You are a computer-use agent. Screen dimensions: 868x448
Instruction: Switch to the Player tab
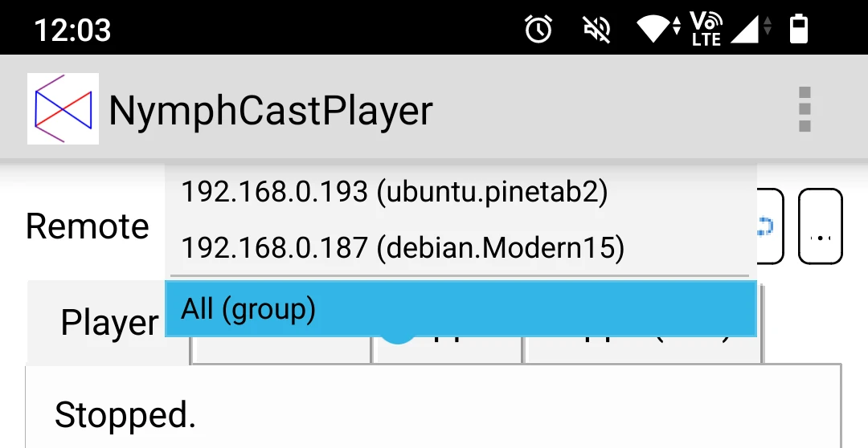[109, 324]
